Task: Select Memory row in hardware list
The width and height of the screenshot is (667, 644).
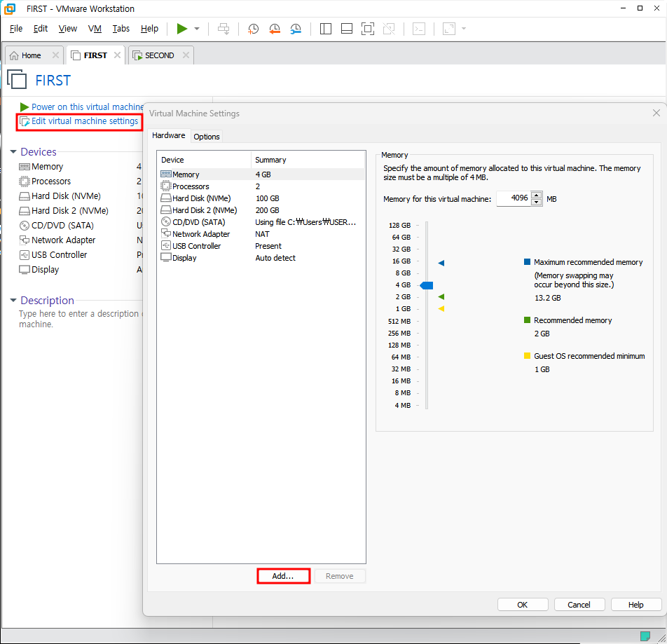Action: pyautogui.click(x=261, y=174)
